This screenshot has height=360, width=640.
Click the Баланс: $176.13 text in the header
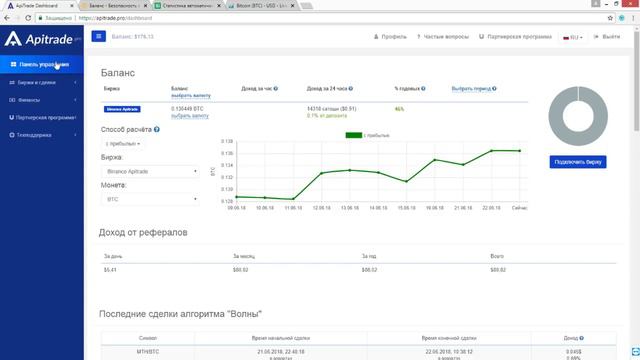(x=133, y=37)
